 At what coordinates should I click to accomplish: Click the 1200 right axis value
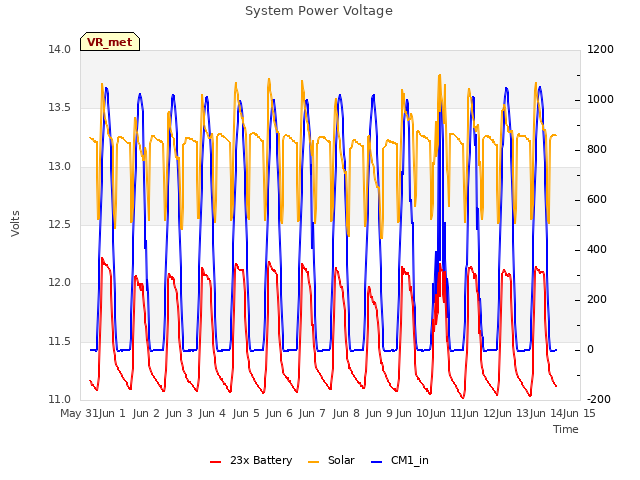click(600, 50)
